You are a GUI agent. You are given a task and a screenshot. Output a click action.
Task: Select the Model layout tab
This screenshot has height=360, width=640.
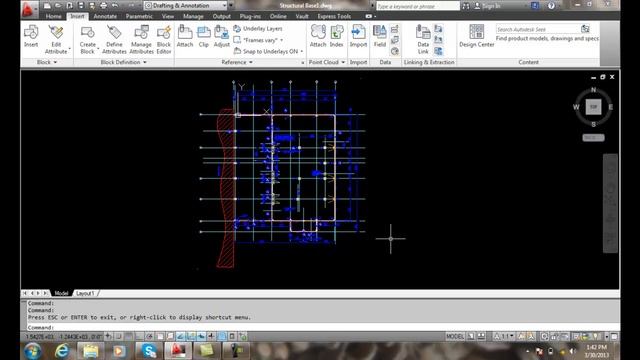pos(61,293)
